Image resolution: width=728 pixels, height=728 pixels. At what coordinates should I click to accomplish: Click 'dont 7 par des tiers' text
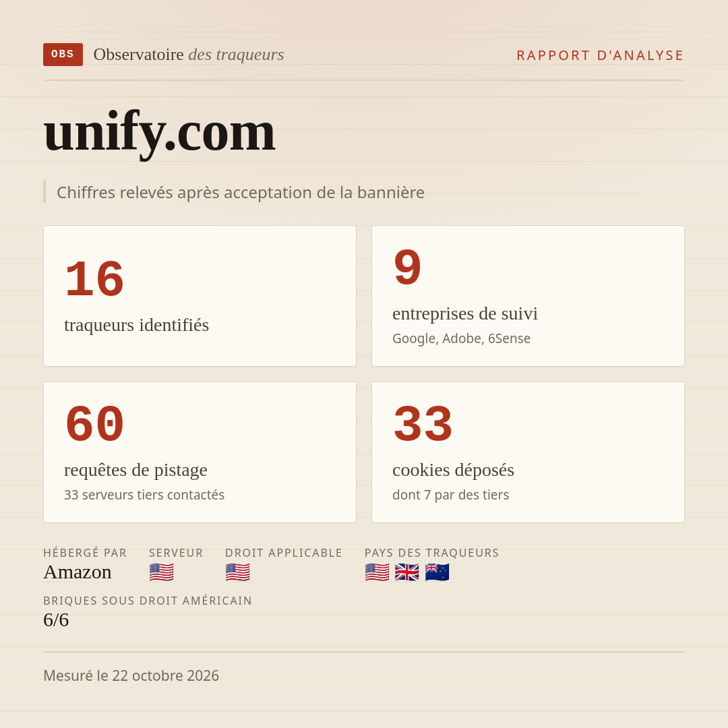[450, 495]
